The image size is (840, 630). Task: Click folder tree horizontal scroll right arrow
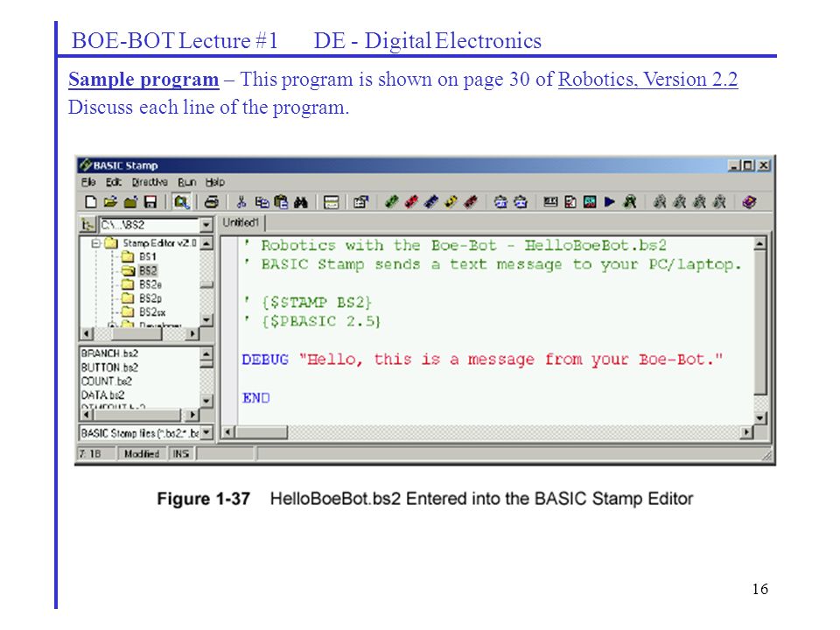tap(192, 333)
